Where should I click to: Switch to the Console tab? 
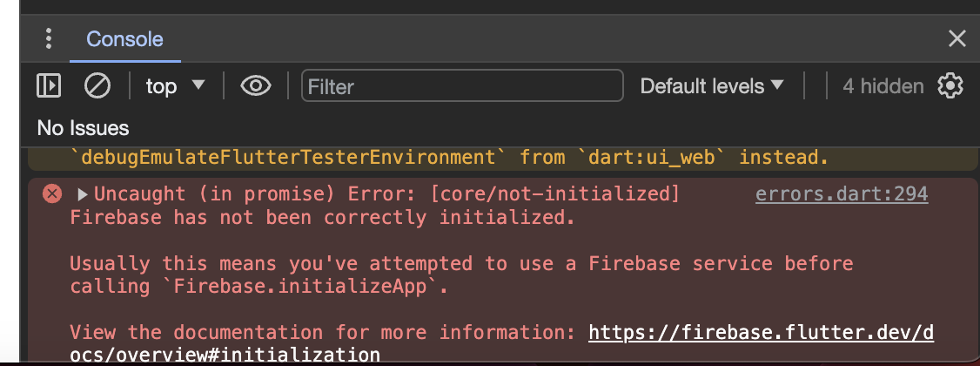(124, 39)
